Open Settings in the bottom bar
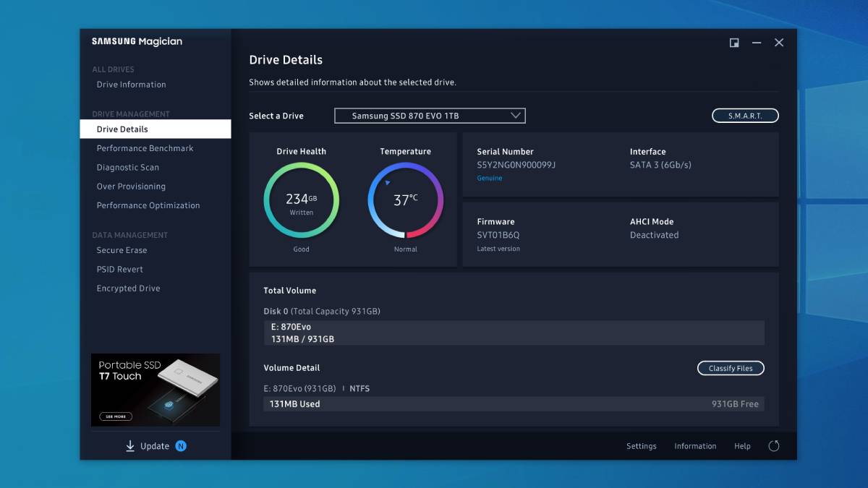Screen dimensions: 868x488 pos(642,446)
